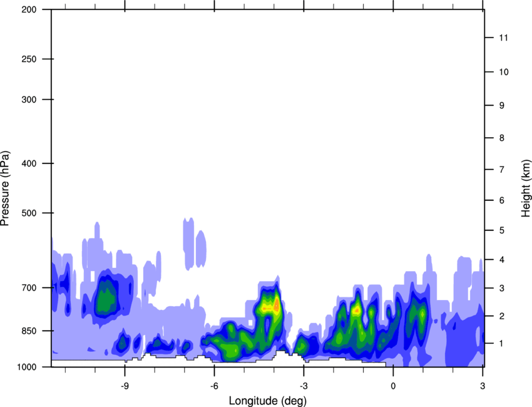
Task: Click the 400 pressure tick label
Action: 29,163
